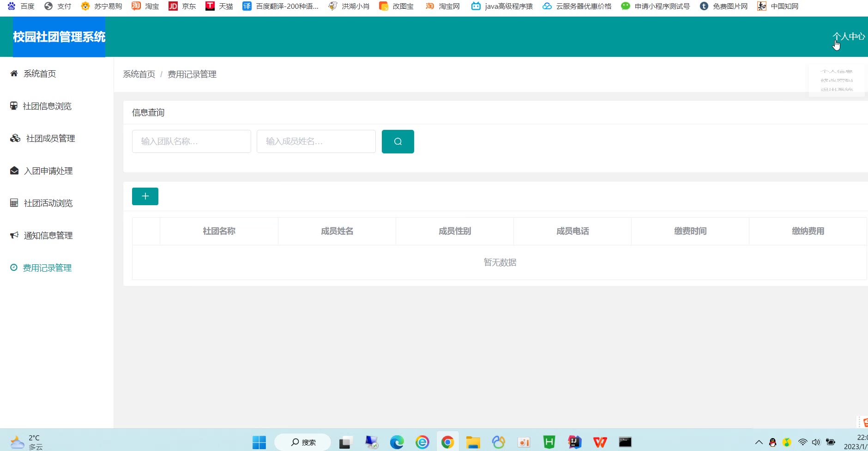Expand the 个人中心 dropdown menu
Viewport: 868px width, 451px height.
click(848, 37)
